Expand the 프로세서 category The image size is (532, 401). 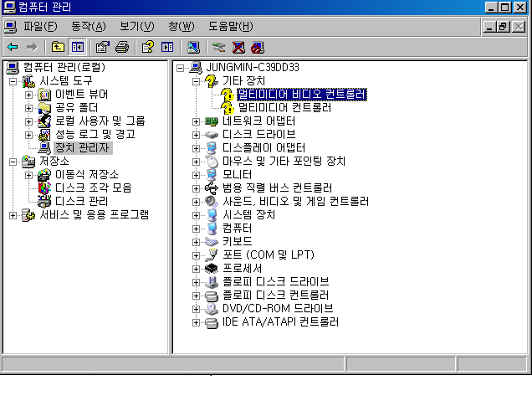[x=196, y=269]
